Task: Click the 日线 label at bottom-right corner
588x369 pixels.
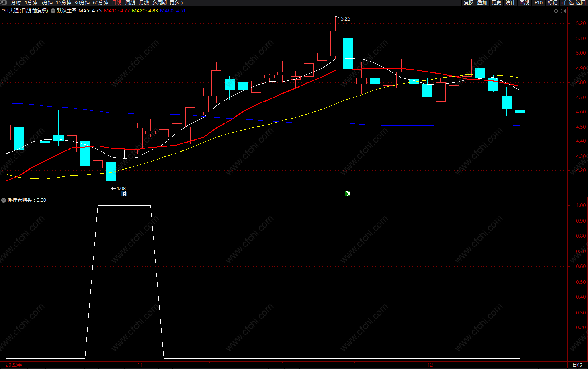Action: pos(577,365)
